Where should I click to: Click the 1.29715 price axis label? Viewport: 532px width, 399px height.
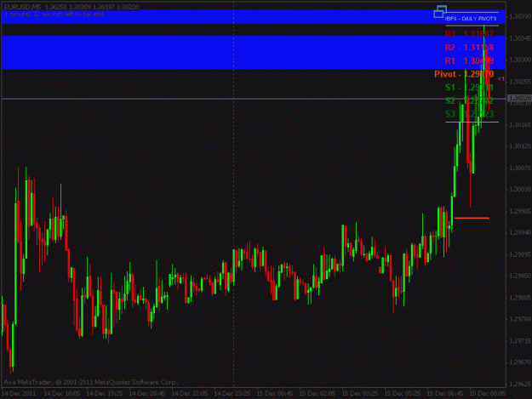click(520, 341)
